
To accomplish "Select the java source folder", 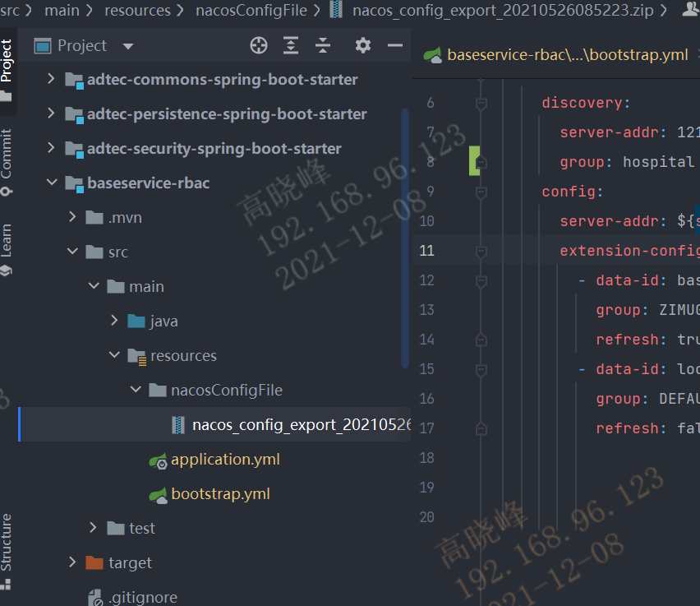I will point(163,322).
